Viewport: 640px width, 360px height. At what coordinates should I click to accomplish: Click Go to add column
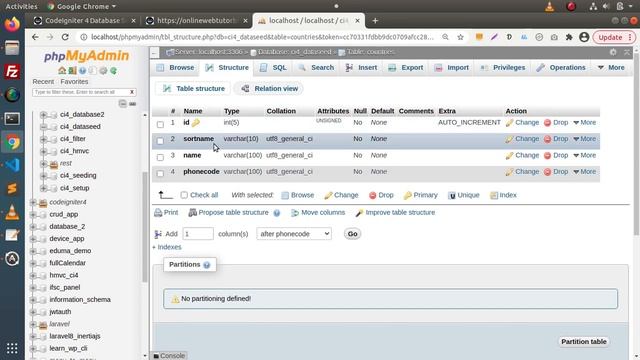pyautogui.click(x=352, y=234)
